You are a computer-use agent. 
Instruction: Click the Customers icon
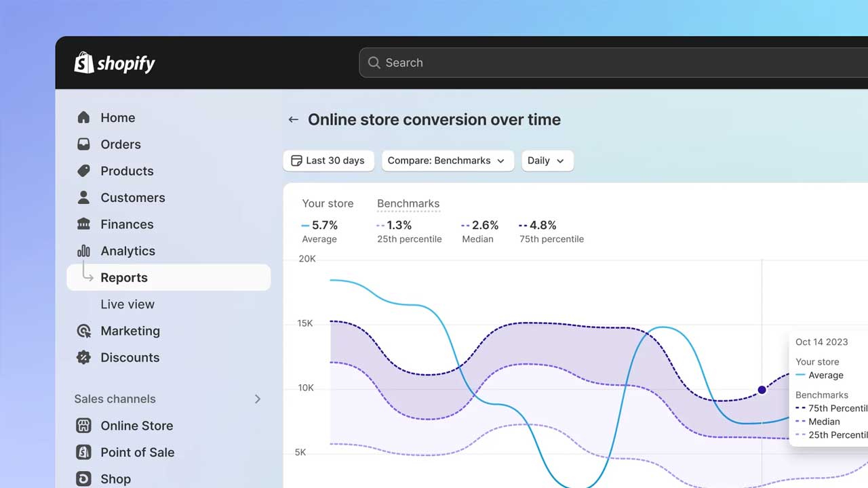coord(83,197)
